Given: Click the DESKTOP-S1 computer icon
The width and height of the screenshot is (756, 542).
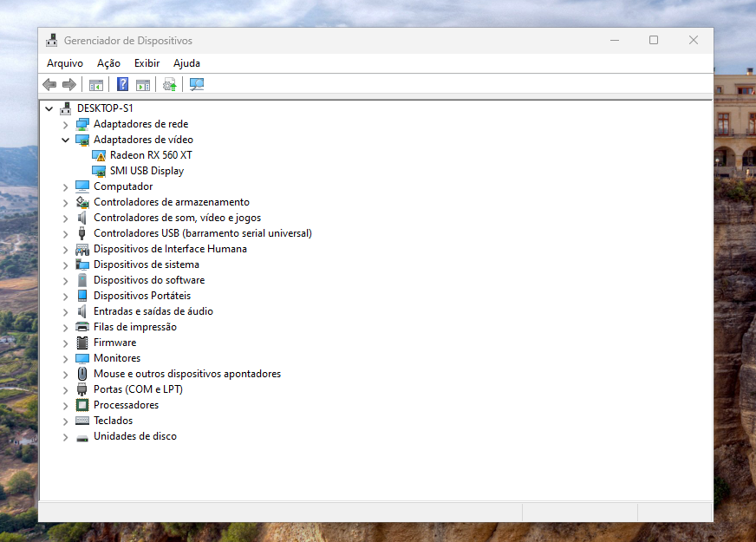Looking at the screenshot, I should click(x=66, y=108).
